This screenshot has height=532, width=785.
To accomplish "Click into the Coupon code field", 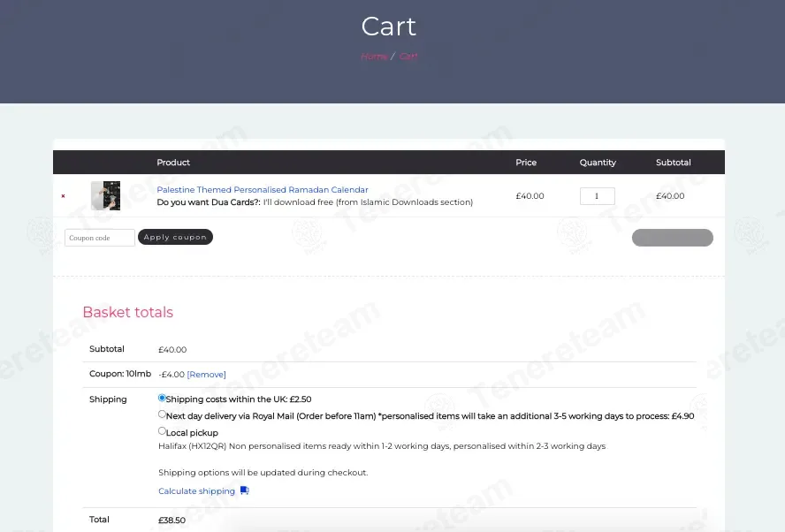I will click(100, 238).
